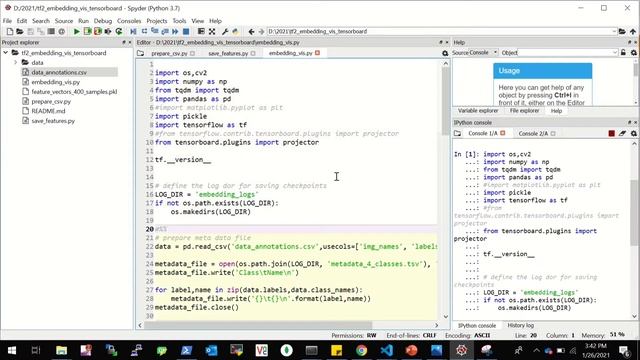640x360 pixels.
Task: Close the save_features.py tab
Action: (253, 53)
